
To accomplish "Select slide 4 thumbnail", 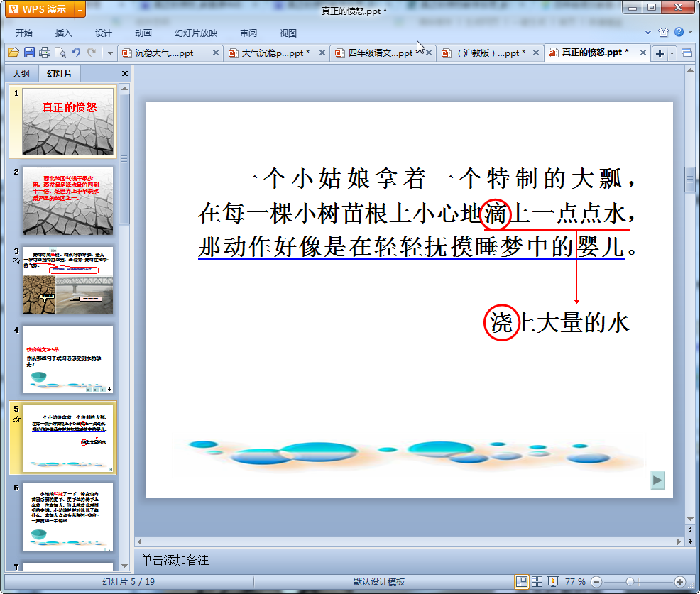I will [x=68, y=359].
